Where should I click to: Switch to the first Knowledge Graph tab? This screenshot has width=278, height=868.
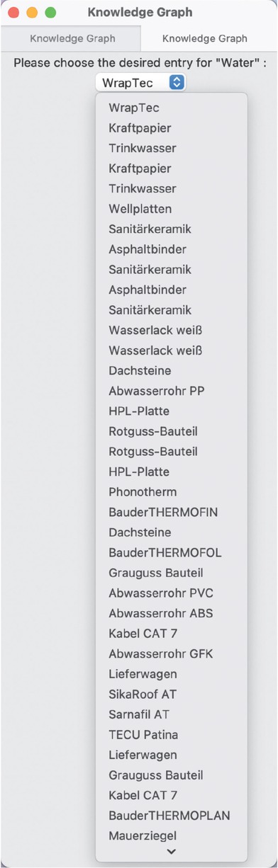(x=72, y=38)
